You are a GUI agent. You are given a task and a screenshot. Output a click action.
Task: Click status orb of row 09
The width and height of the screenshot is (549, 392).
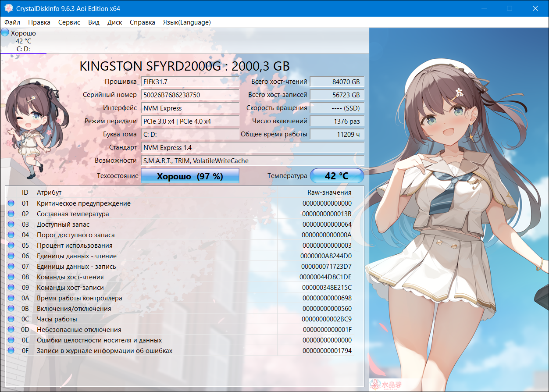pyautogui.click(x=11, y=287)
